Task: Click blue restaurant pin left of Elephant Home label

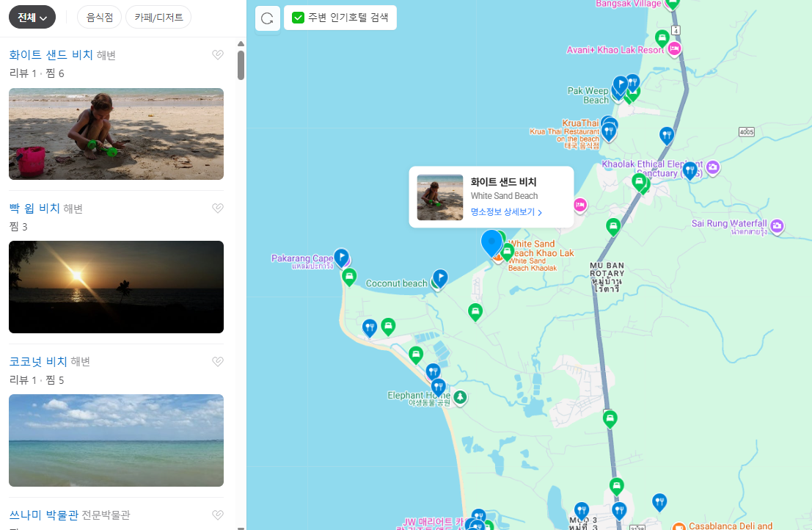Action: [439, 387]
